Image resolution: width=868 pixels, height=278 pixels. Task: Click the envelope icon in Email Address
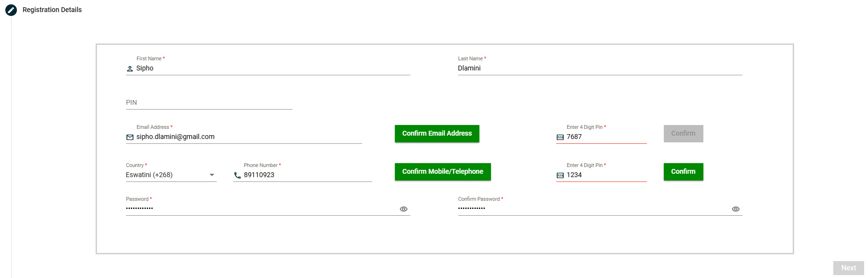pos(130,138)
